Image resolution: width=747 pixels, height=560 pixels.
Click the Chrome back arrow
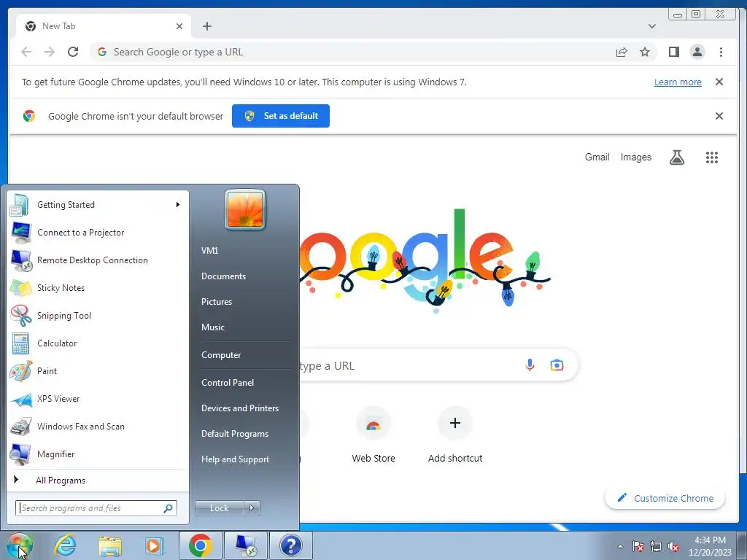26,52
